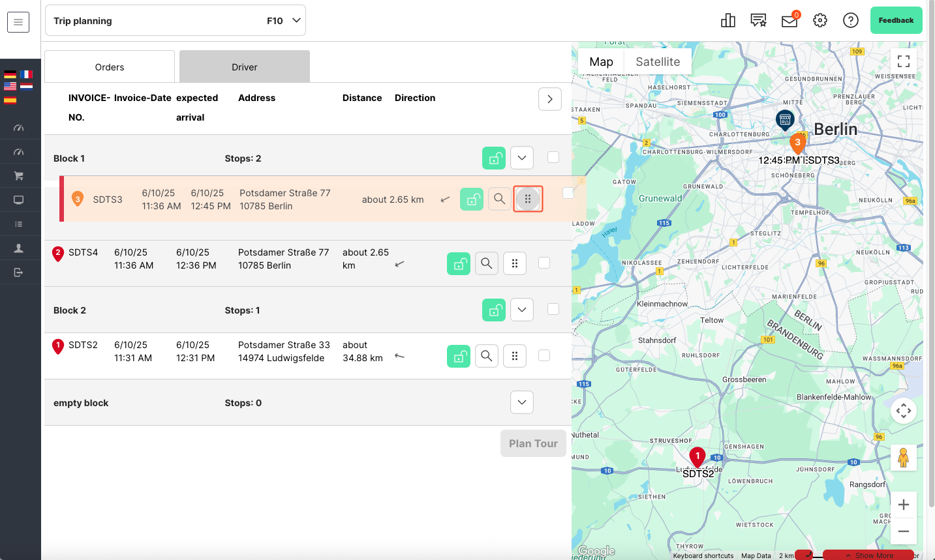The height and width of the screenshot is (560, 935).
Task: Click the Block 2 header label
Action: tap(70, 310)
